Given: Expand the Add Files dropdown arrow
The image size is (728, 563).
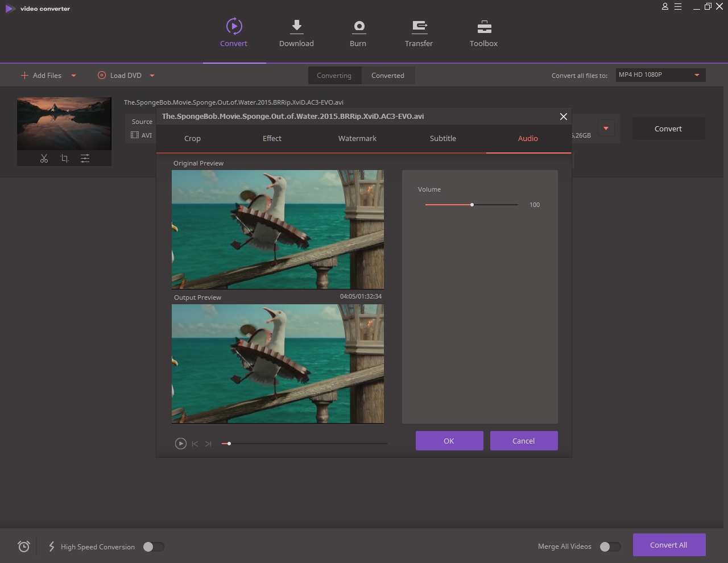Looking at the screenshot, I should pyautogui.click(x=73, y=76).
